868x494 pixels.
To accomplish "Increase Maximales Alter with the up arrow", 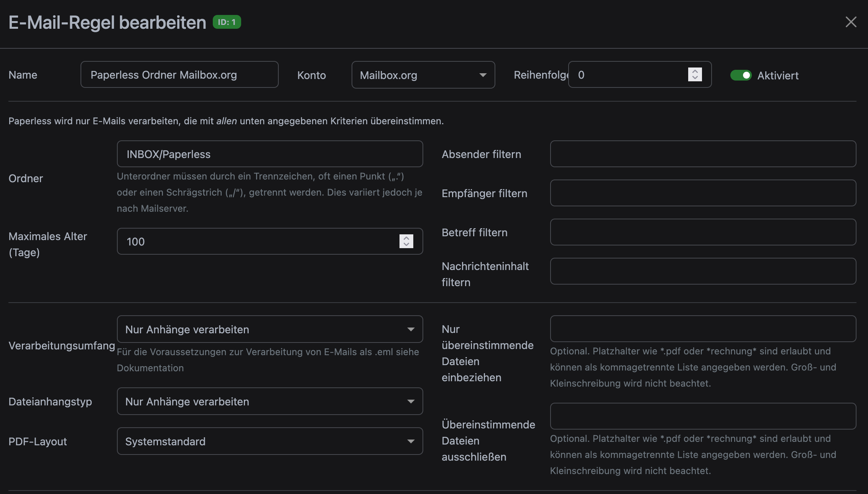I will [406, 238].
